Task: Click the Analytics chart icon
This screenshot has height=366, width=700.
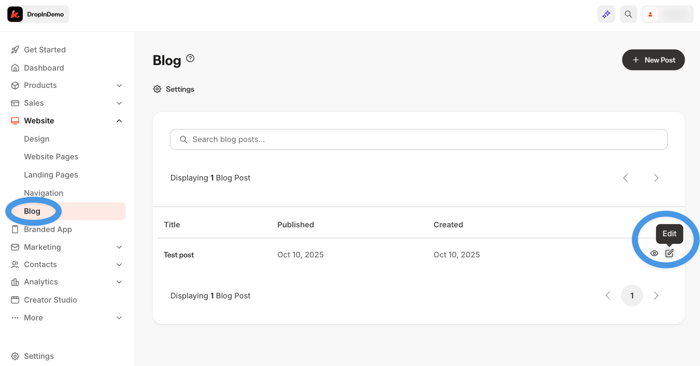Action: click(15, 282)
